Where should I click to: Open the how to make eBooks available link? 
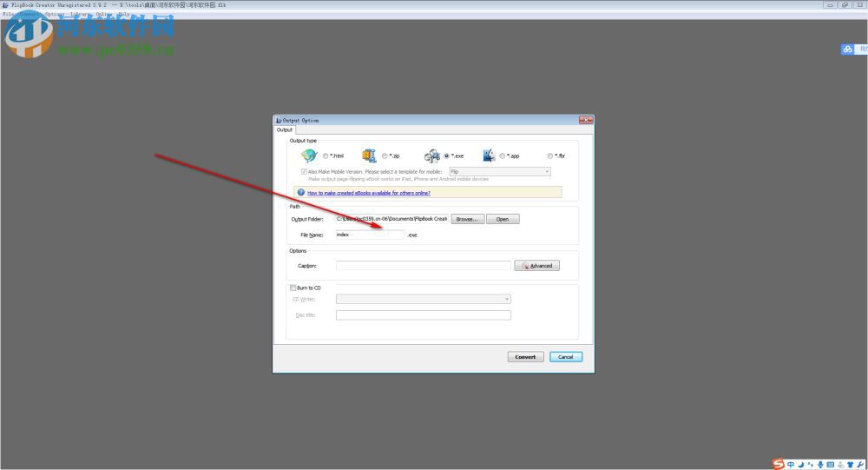369,193
